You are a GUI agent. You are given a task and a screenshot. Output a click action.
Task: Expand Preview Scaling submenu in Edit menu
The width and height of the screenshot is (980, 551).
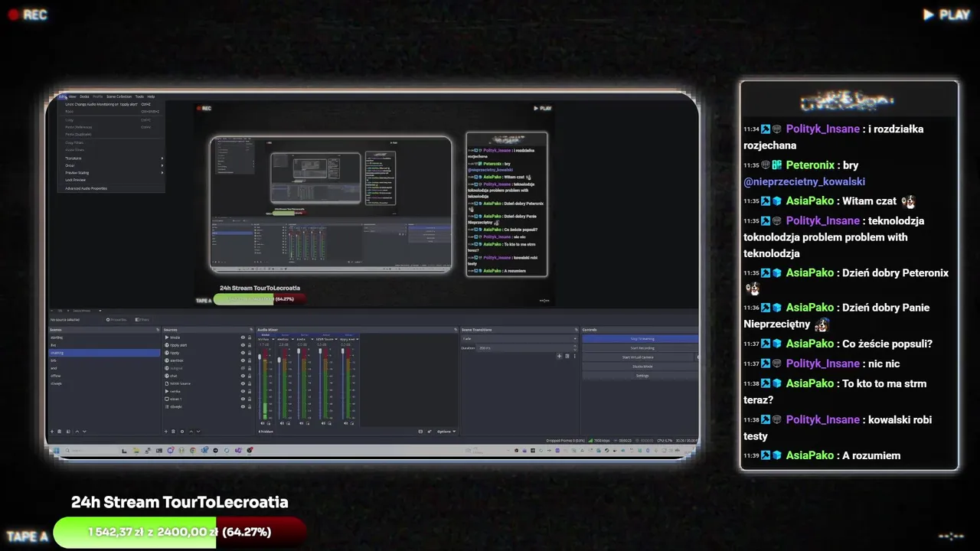point(112,173)
